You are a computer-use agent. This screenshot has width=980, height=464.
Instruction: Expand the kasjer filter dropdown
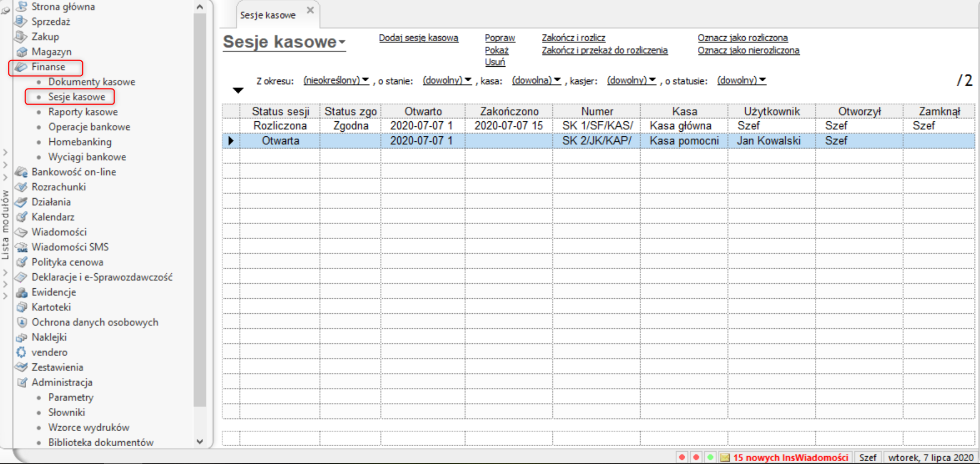[631, 81]
